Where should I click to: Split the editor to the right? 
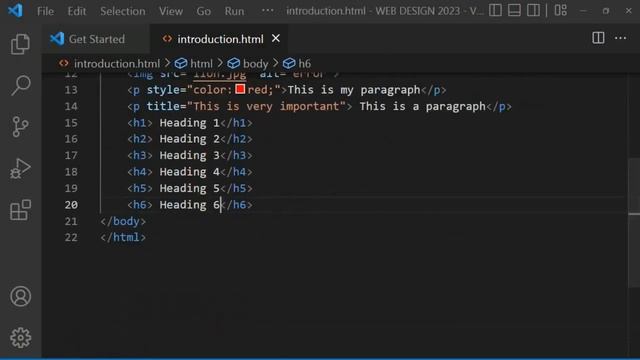(x=598, y=38)
